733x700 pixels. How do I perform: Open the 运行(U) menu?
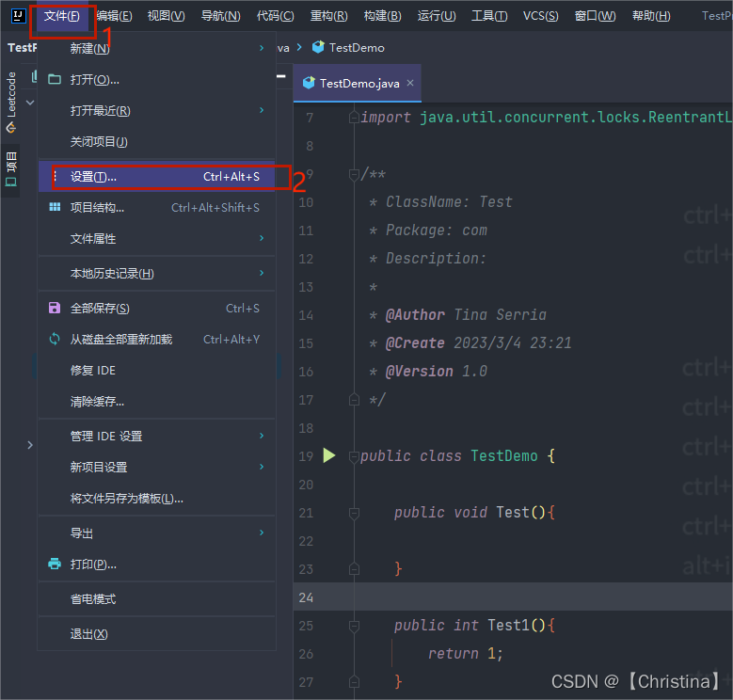(437, 16)
